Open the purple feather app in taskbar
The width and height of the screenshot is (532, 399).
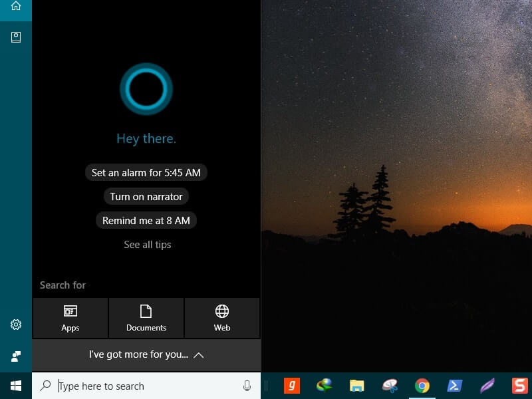(487, 386)
